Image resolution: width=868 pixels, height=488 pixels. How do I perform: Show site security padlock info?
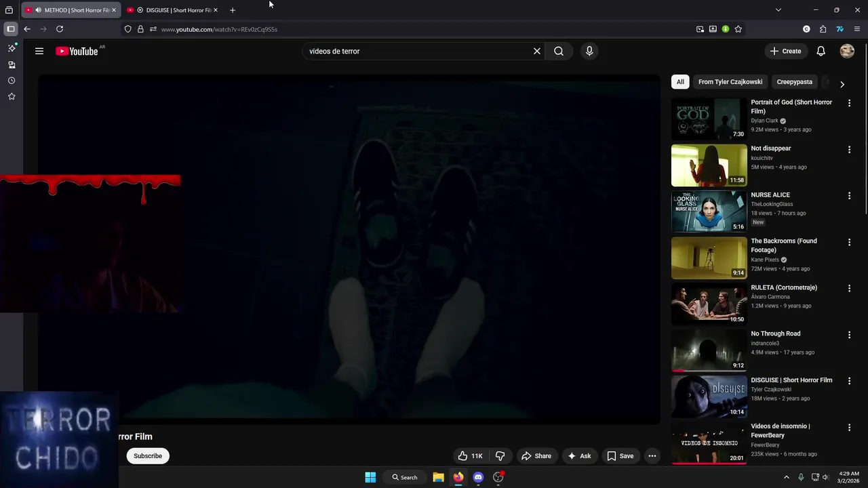[x=140, y=29]
